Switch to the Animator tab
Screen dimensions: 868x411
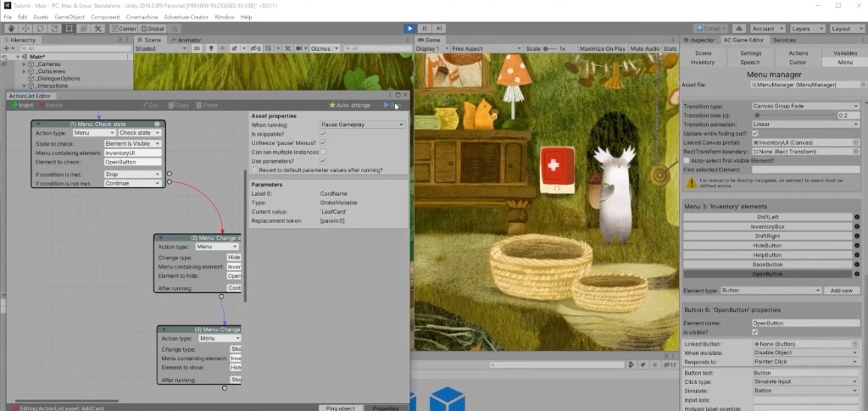pyautogui.click(x=186, y=40)
